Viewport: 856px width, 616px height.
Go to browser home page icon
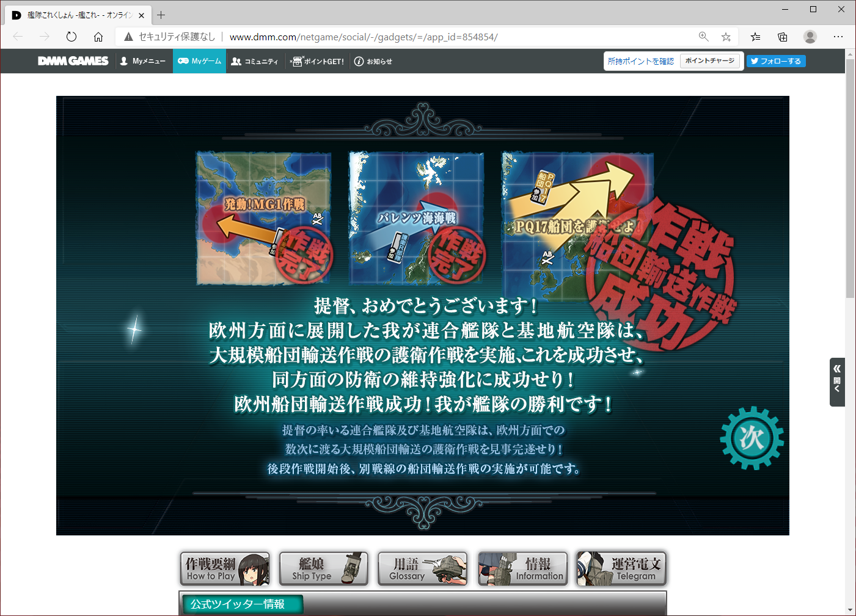click(x=98, y=37)
